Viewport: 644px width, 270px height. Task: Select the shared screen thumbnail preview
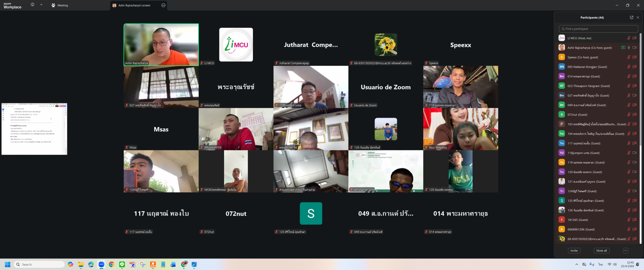(x=34, y=129)
